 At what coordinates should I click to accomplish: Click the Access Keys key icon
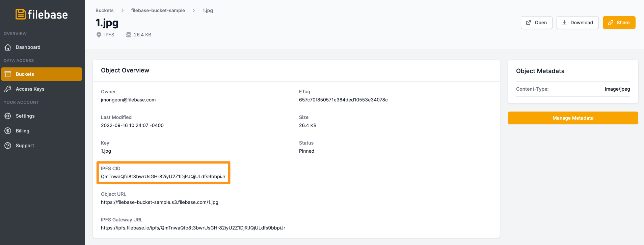(8, 89)
